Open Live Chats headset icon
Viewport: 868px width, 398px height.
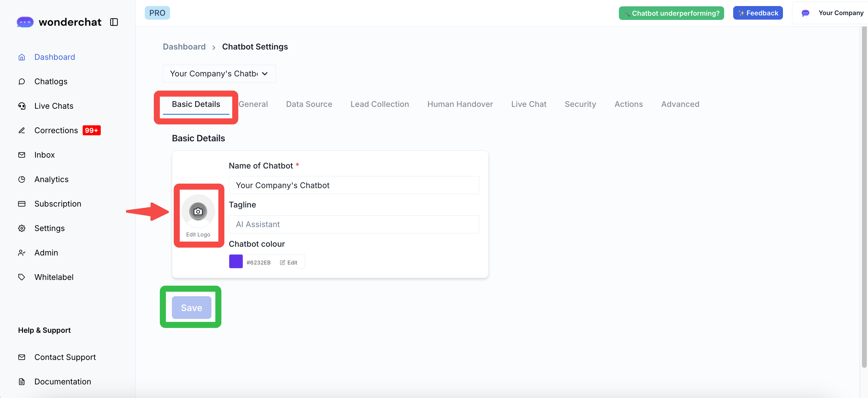[x=22, y=106]
